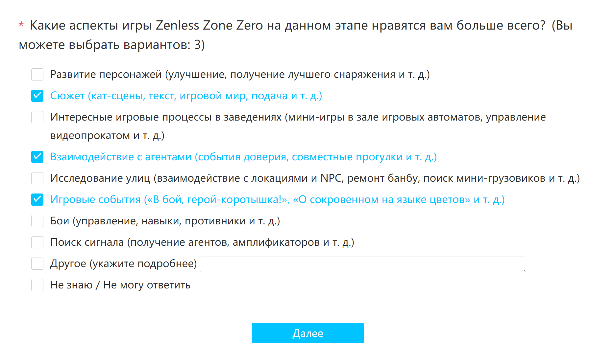Click resize handle of the «Другое» textarea
This screenshot has height=364, width=614.
(524, 269)
